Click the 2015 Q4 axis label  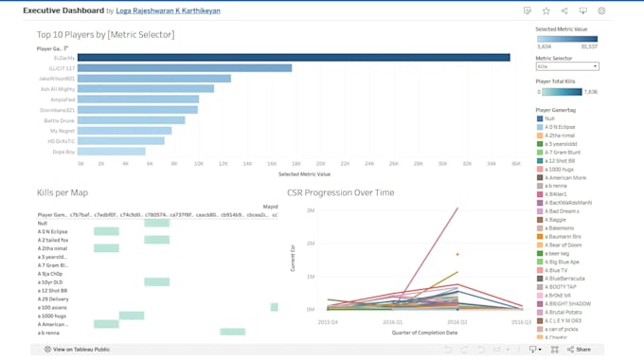pyautogui.click(x=328, y=322)
